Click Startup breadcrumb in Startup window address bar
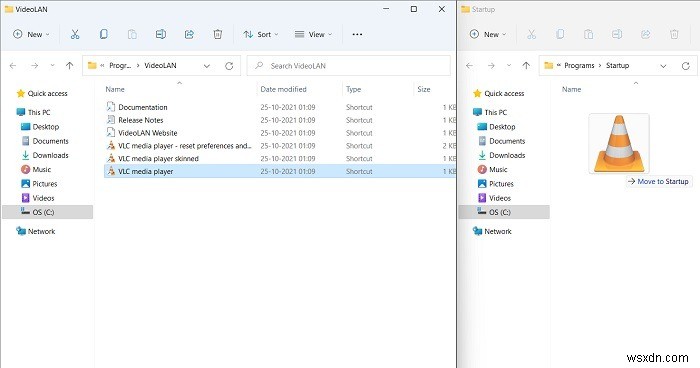Viewport: 700px width, 368px height. (x=617, y=66)
